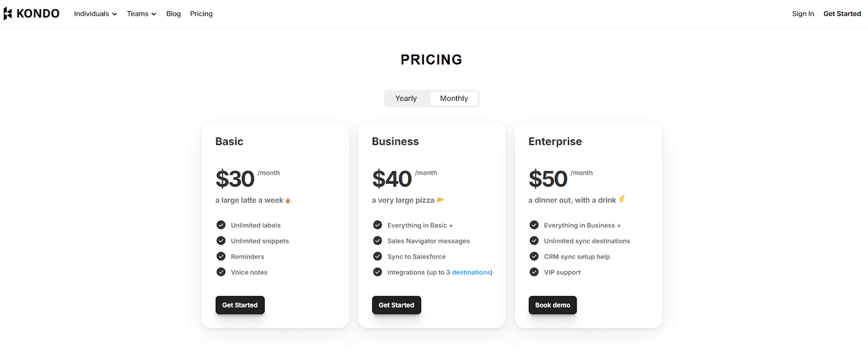Go to Pricing in the navigation bar
This screenshot has height=358, width=868.
click(x=201, y=14)
